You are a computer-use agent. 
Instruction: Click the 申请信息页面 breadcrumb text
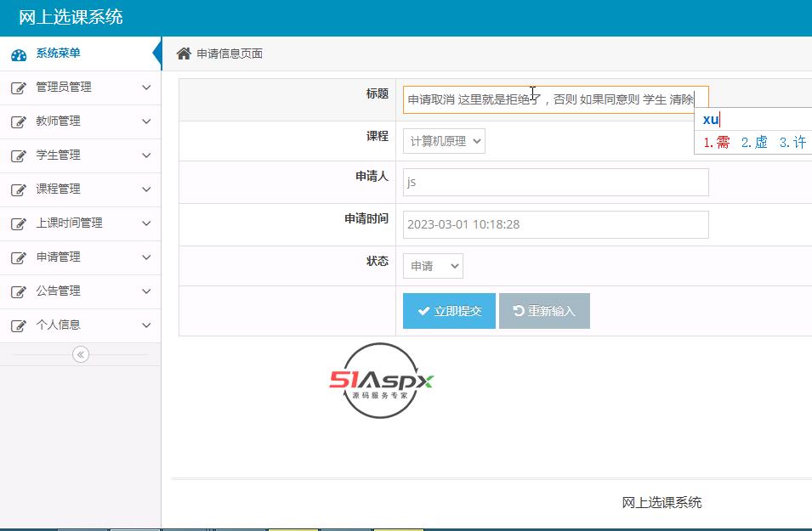[230, 54]
